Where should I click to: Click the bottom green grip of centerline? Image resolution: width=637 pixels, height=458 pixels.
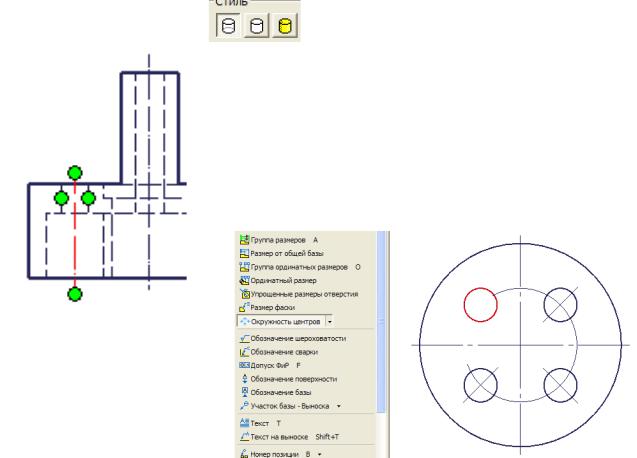pyautogui.click(x=75, y=294)
